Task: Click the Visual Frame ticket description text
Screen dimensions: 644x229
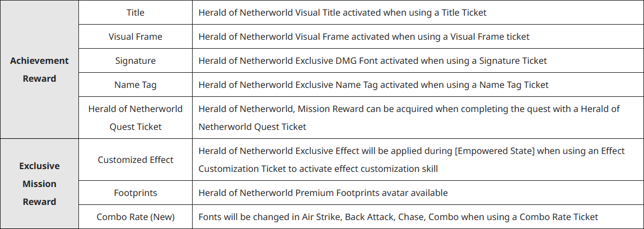Action: (364, 36)
